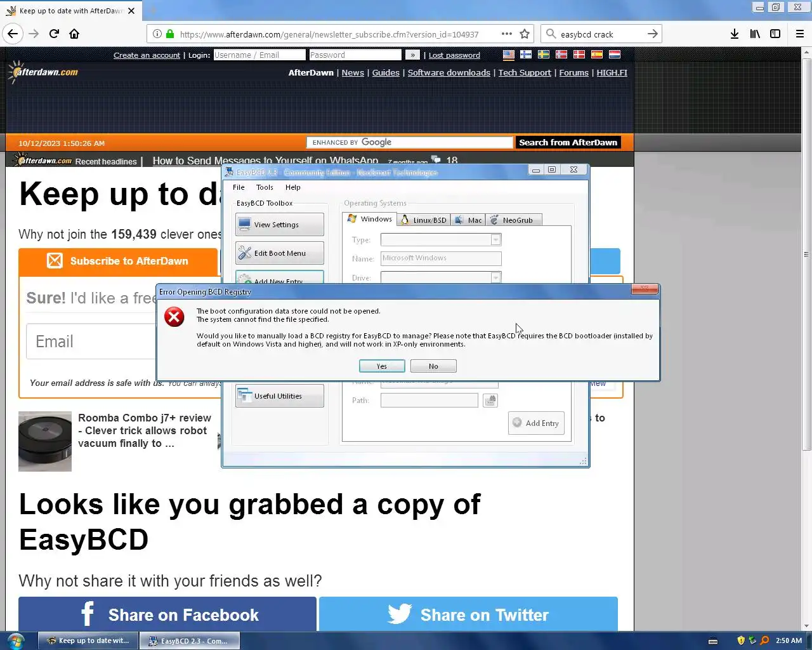The image size is (812, 650).
Task: Click Edit Boot Menu in EasyBCD Toolbox
Action: pyautogui.click(x=279, y=253)
